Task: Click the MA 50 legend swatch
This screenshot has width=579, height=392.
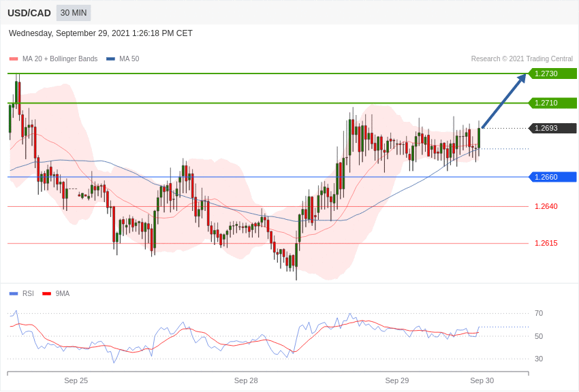Action: point(110,59)
